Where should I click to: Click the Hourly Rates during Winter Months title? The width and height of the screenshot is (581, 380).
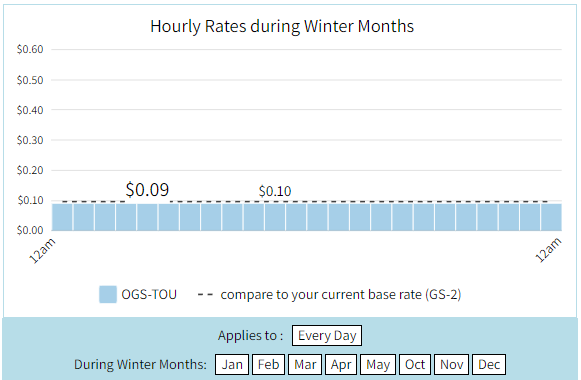pyautogui.click(x=282, y=26)
